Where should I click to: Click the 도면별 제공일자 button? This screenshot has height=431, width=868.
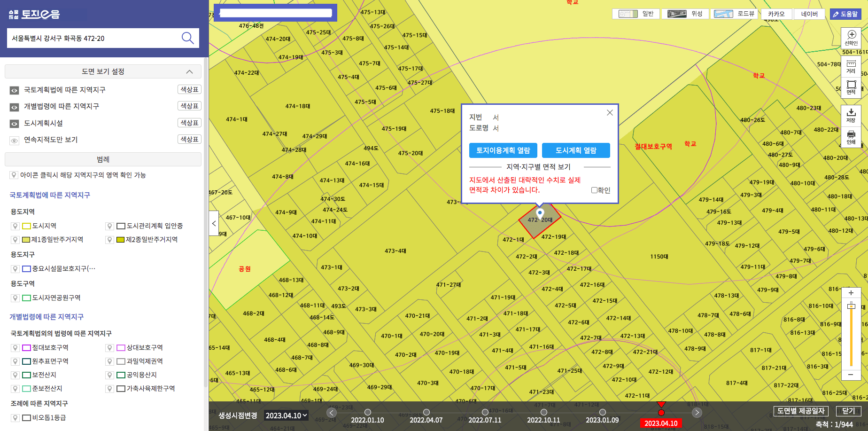click(801, 411)
